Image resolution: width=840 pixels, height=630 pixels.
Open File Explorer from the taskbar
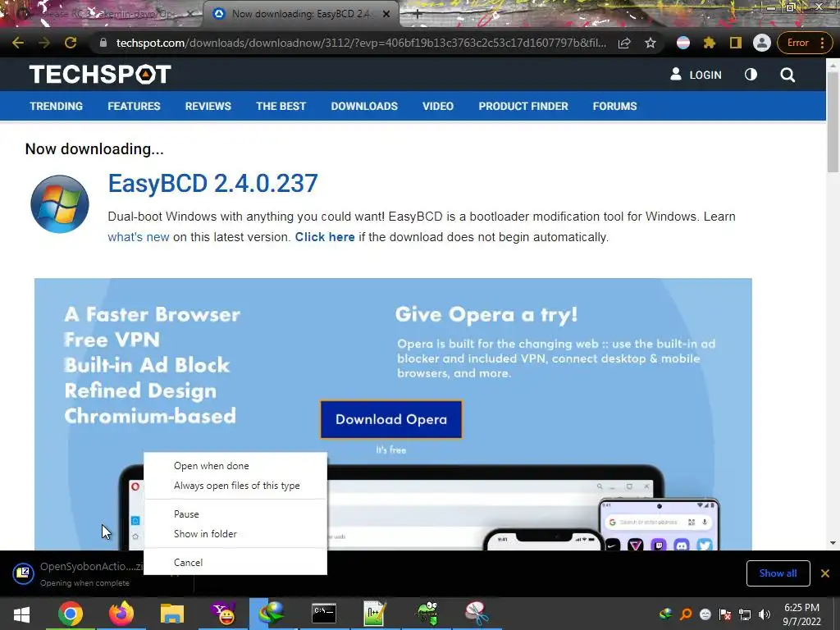click(x=172, y=614)
